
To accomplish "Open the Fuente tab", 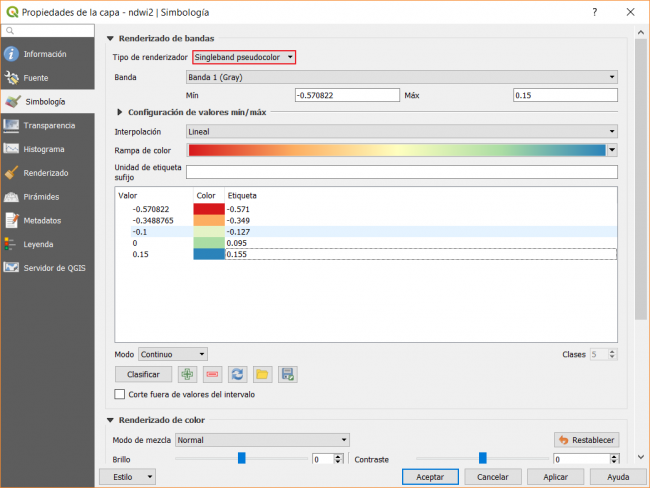I will click(x=48, y=78).
